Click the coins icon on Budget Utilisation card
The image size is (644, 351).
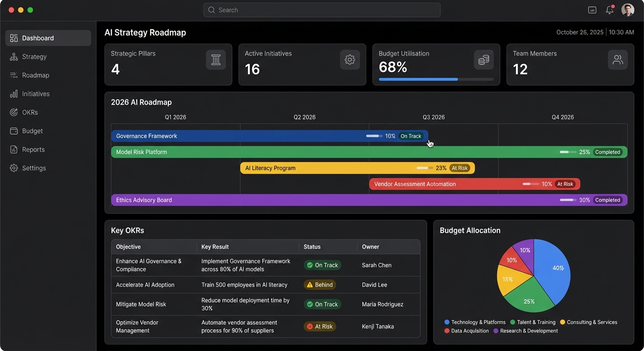point(483,59)
